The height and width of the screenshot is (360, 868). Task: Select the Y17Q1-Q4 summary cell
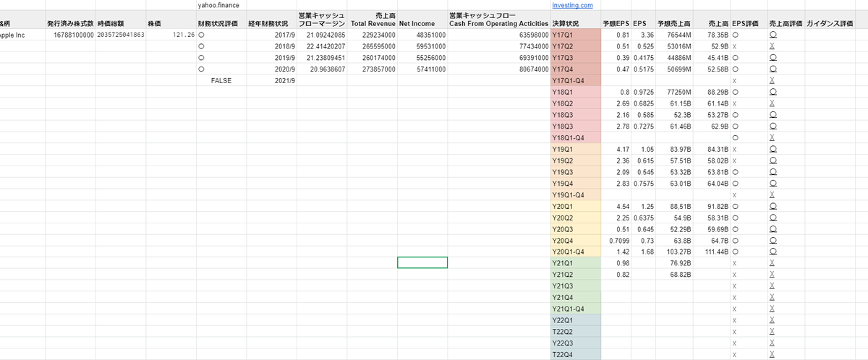click(x=576, y=80)
